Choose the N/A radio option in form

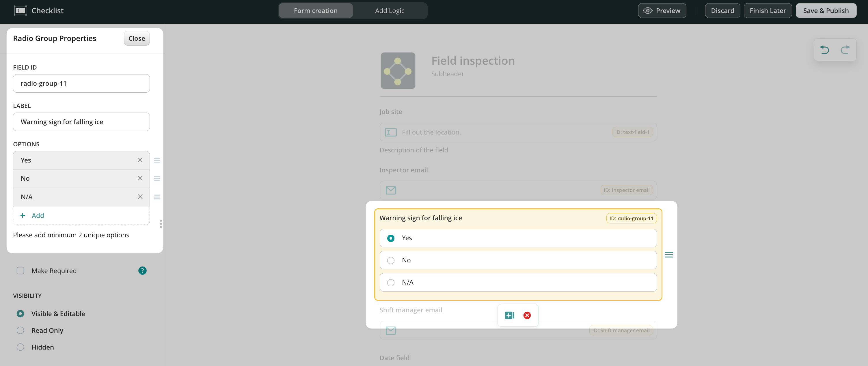click(x=390, y=283)
